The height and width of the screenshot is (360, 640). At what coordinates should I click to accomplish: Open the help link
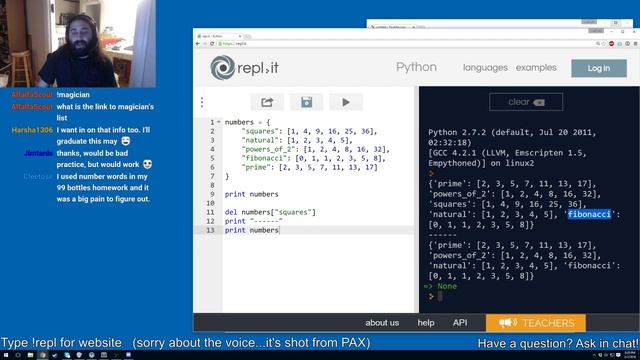click(x=426, y=323)
